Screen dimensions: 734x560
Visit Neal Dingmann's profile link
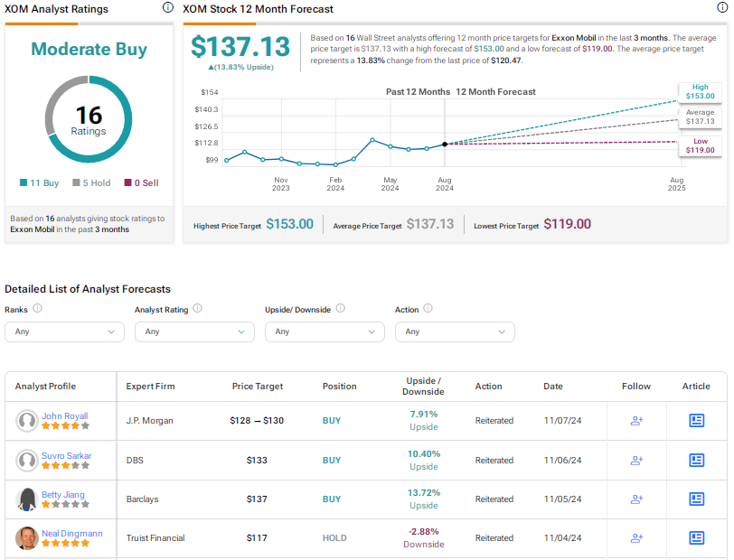(71, 533)
